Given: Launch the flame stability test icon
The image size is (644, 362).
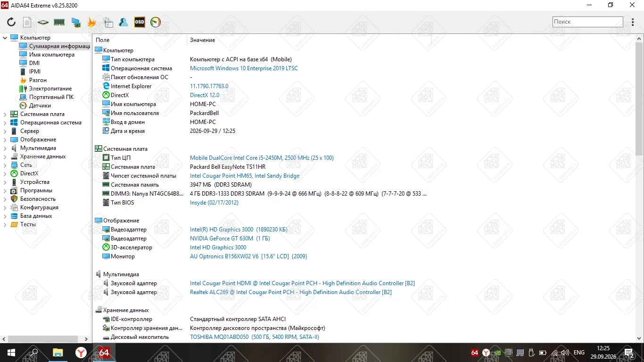Looking at the screenshot, I should [x=91, y=22].
